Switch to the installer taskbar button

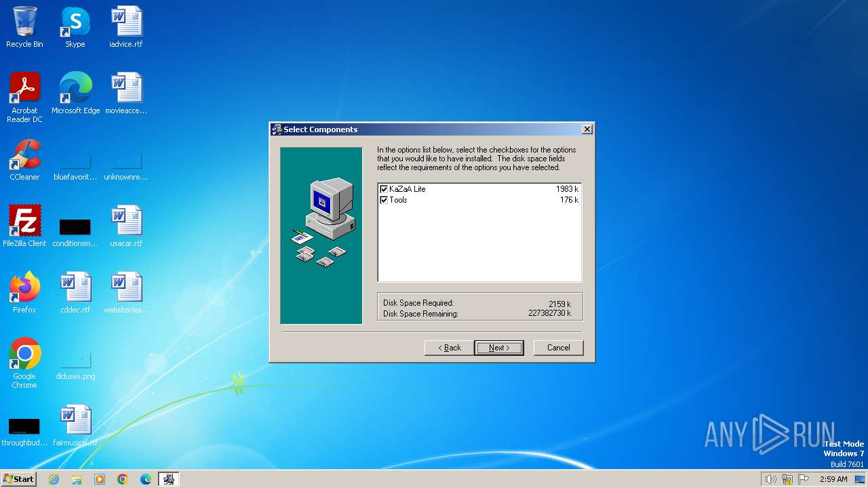point(169,479)
